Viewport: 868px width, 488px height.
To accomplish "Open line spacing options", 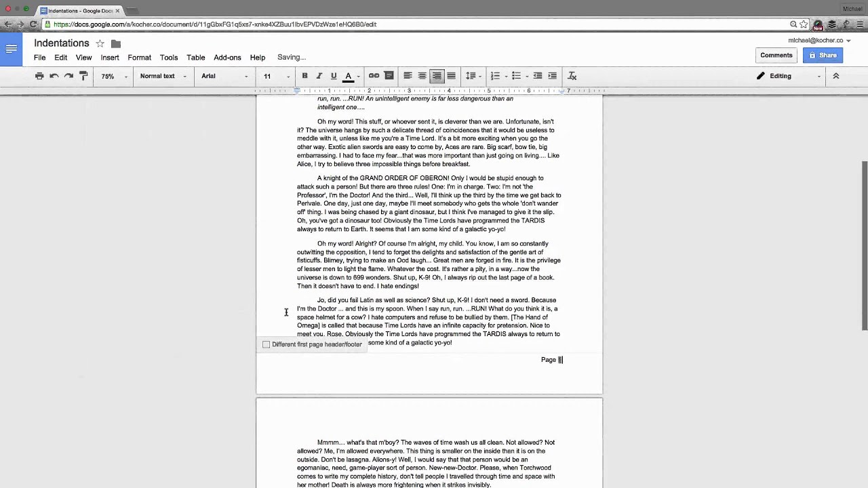I will click(x=473, y=76).
